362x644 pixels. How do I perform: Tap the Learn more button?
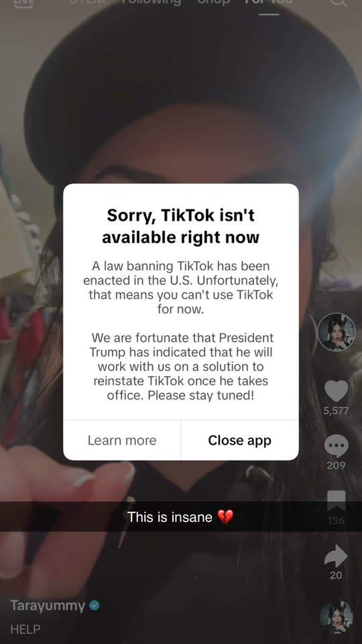tap(122, 440)
